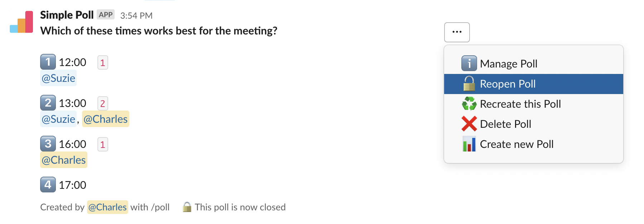Open the three-dot more actions button
The height and width of the screenshot is (224, 644).
coord(456,32)
